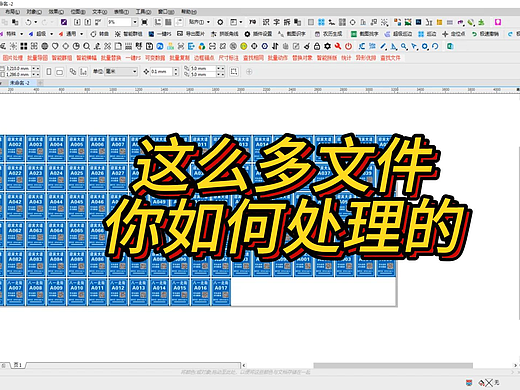
Task: Open the 位图 menu
Action: pyautogui.click(x=78, y=12)
